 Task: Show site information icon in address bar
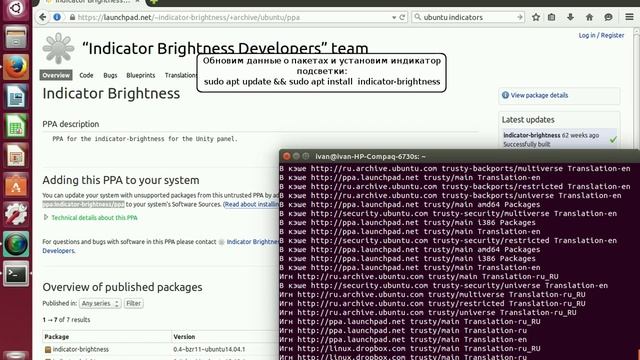point(57,17)
